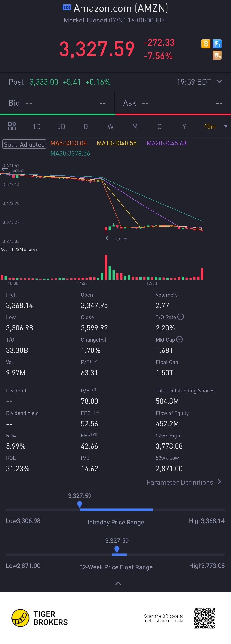Open T/O Rate info bubble icon

(x=181, y=317)
